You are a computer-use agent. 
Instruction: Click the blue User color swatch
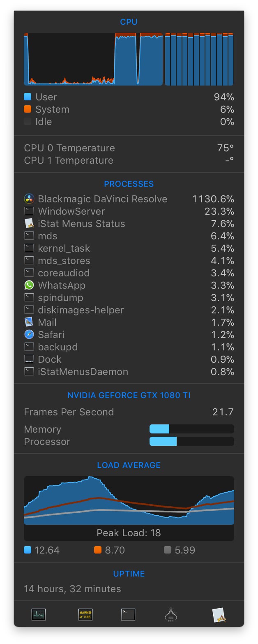point(28,97)
